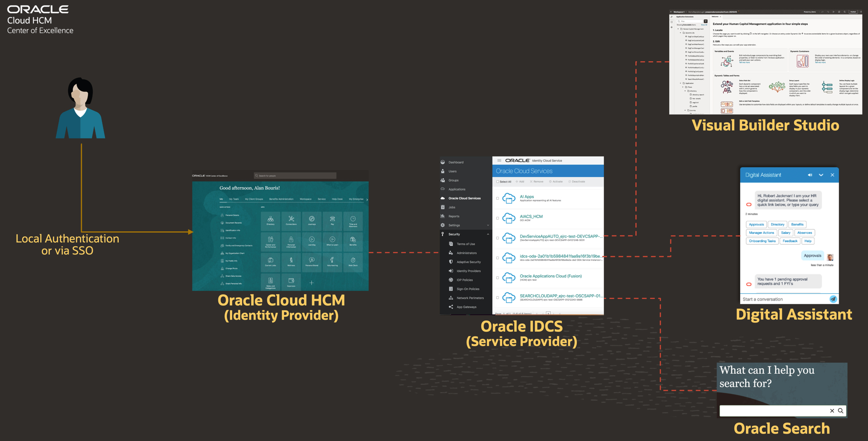Screen dimensions: 868x441
Task: Collapse the Human Capital Management tree node
Action: coord(678,29)
